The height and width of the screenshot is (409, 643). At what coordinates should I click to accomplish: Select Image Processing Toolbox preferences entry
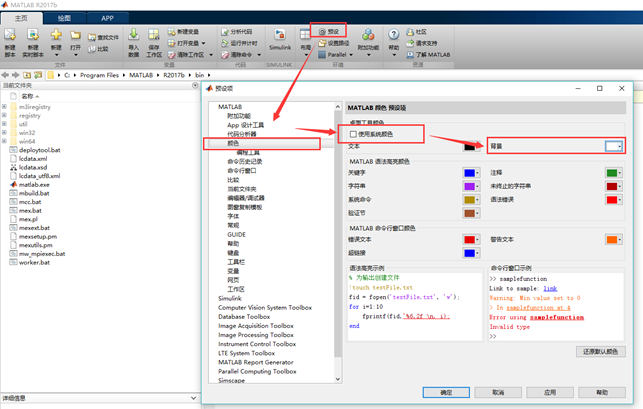[x=256, y=335]
